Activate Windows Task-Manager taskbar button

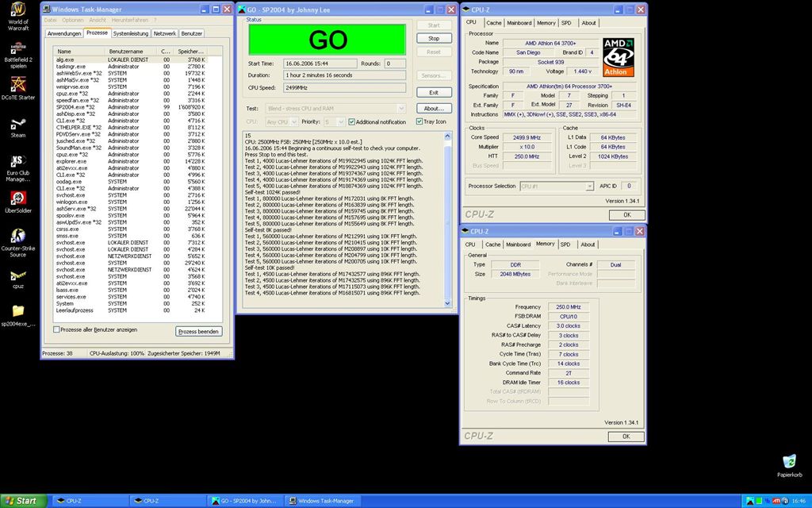click(x=322, y=502)
